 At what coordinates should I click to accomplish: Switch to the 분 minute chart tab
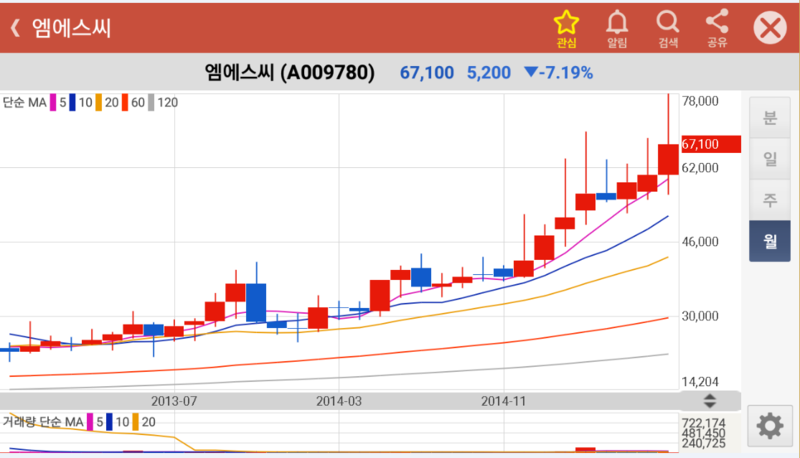pyautogui.click(x=769, y=117)
